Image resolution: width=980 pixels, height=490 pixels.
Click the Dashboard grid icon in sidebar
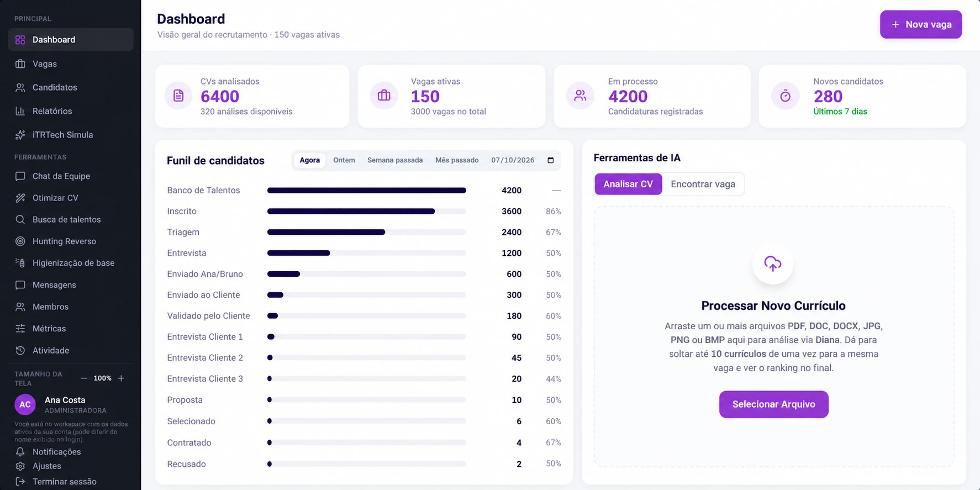20,40
